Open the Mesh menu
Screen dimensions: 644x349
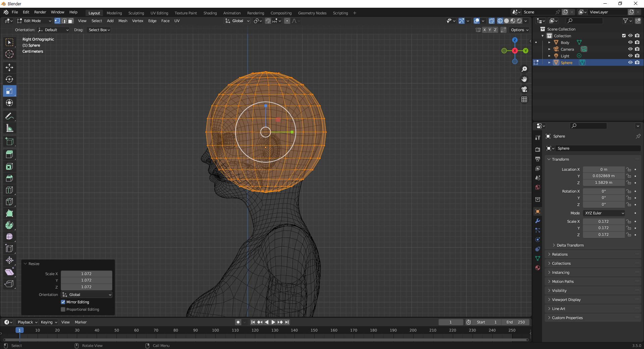coord(123,21)
